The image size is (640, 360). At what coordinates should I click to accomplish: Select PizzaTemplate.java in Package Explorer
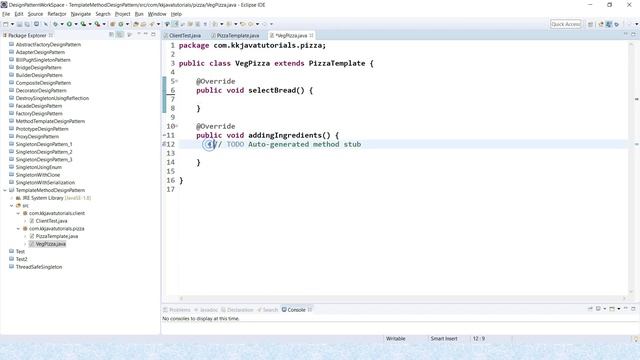tap(57, 236)
